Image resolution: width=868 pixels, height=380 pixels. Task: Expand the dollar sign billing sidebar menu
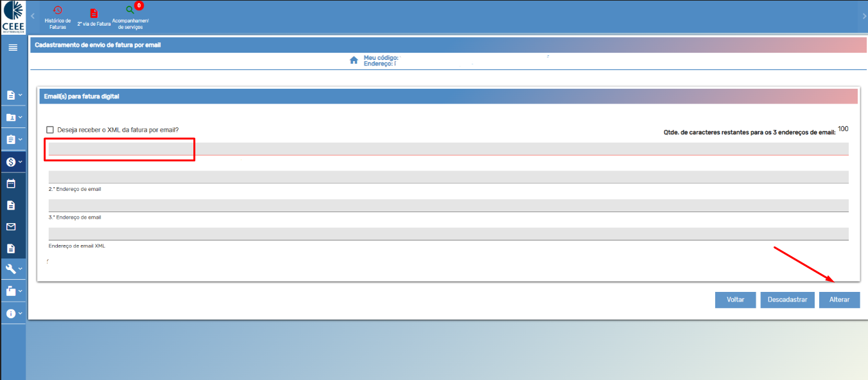pos(13,162)
